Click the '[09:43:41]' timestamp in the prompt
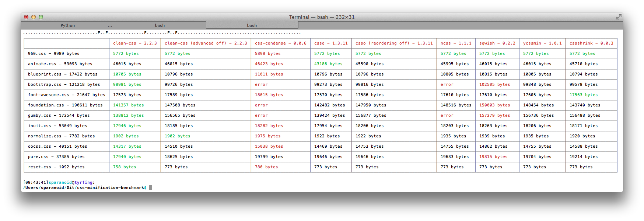This screenshot has height=221, width=644. point(36,182)
